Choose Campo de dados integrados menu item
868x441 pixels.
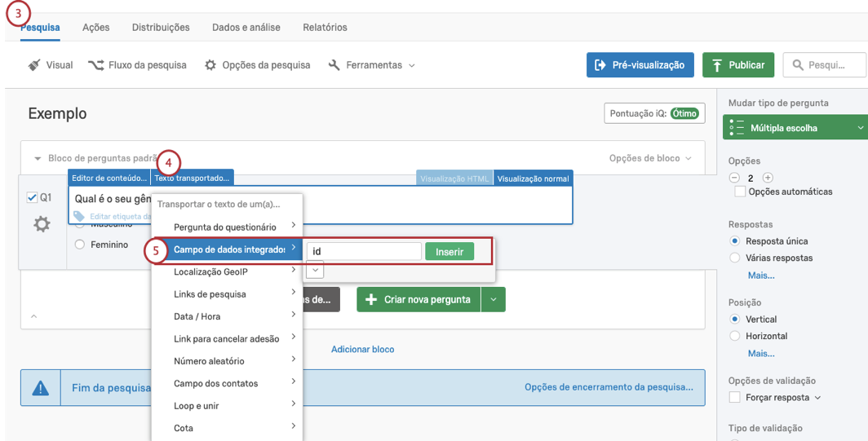pos(227,249)
